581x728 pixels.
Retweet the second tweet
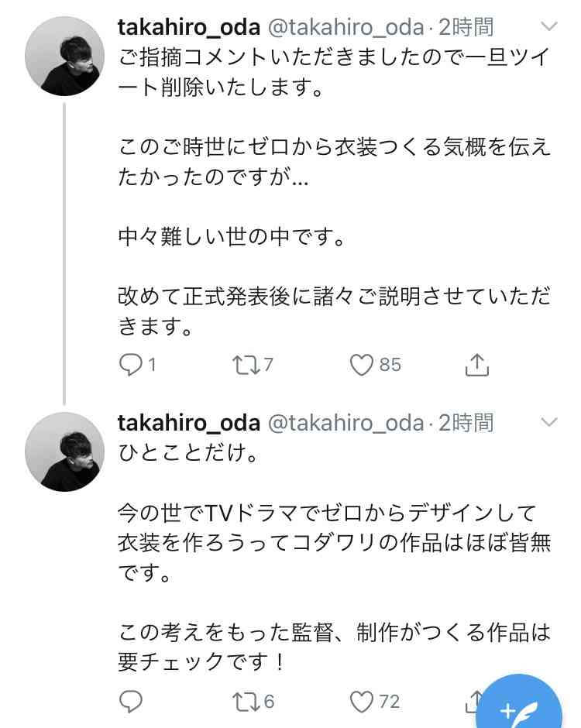245,702
